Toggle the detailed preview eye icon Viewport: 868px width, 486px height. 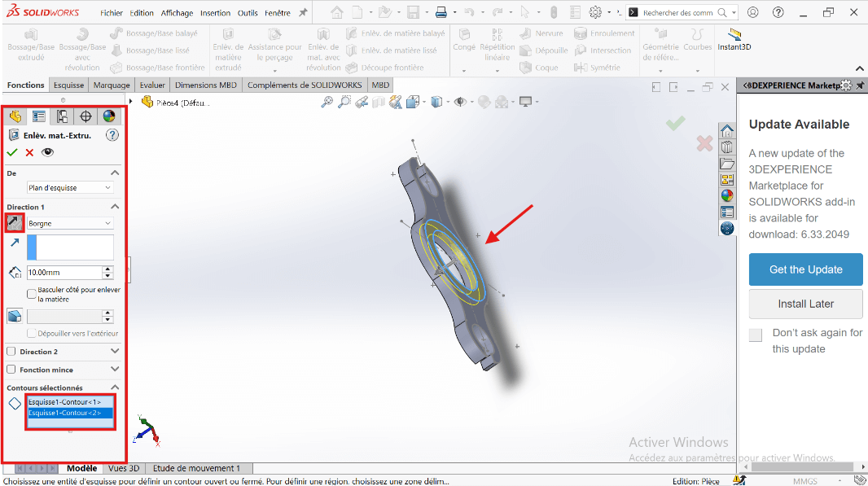pos(48,152)
